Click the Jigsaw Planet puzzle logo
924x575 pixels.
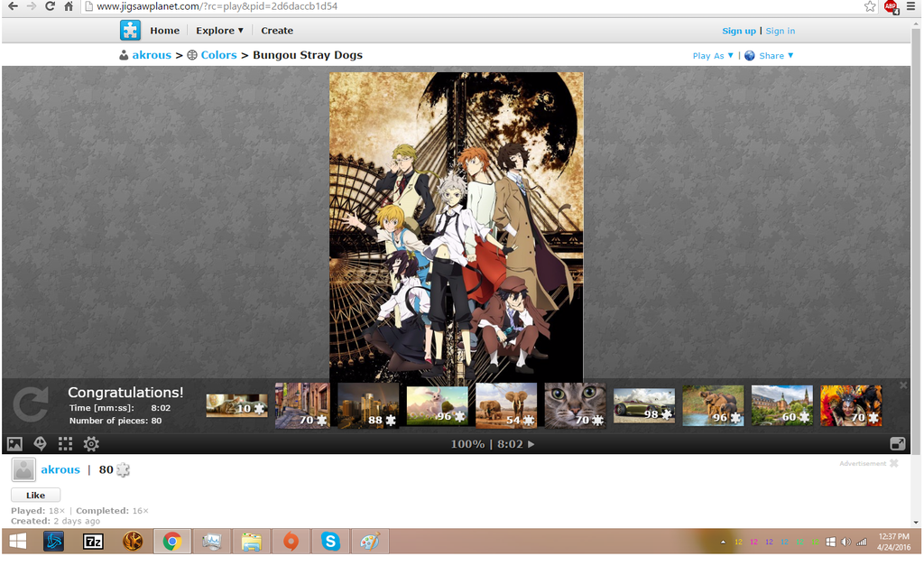pyautogui.click(x=130, y=30)
